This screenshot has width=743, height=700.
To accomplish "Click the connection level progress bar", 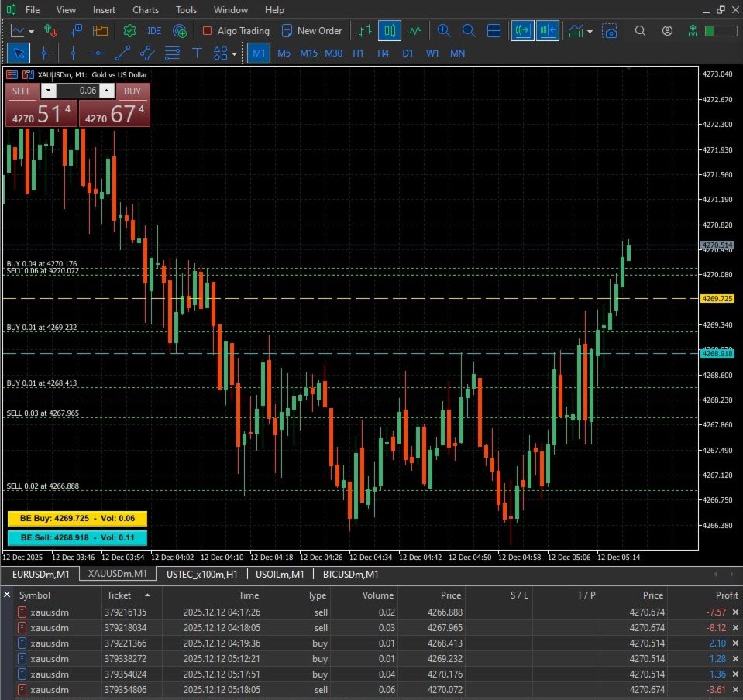I will (721, 31).
